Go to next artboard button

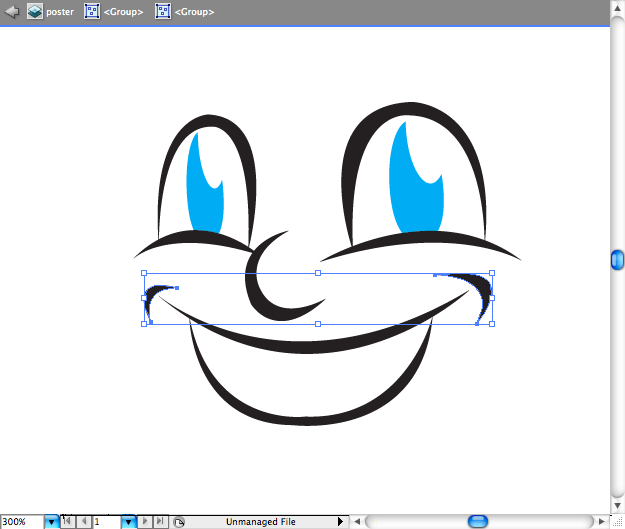coord(145,521)
